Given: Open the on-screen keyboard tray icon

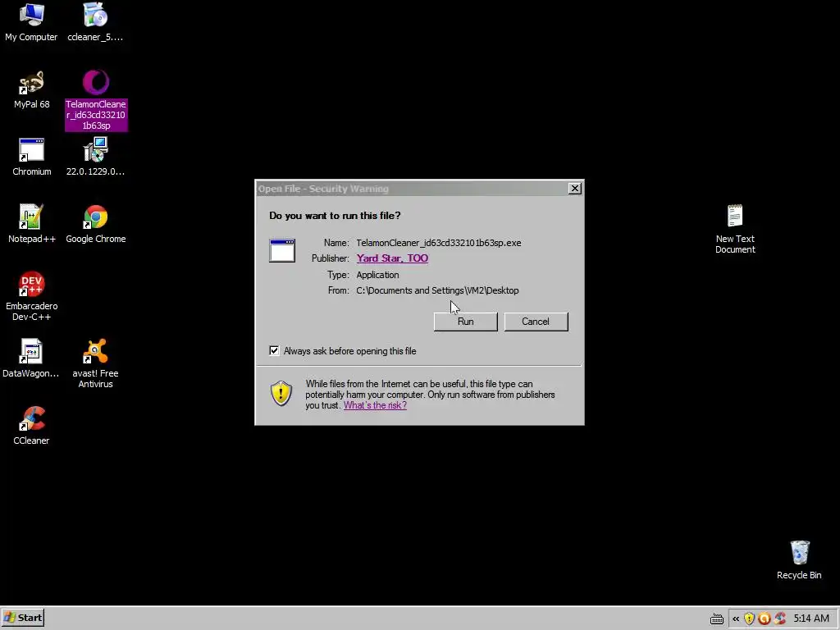Looking at the screenshot, I should click(717, 619).
